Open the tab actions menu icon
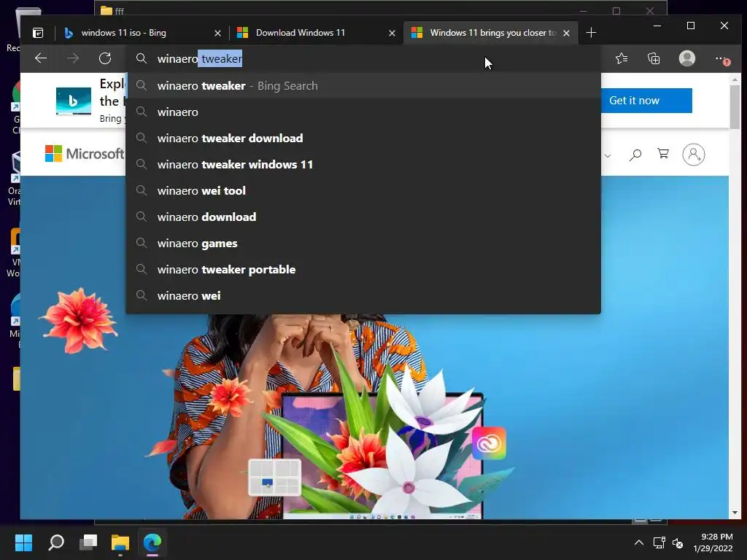 point(38,33)
